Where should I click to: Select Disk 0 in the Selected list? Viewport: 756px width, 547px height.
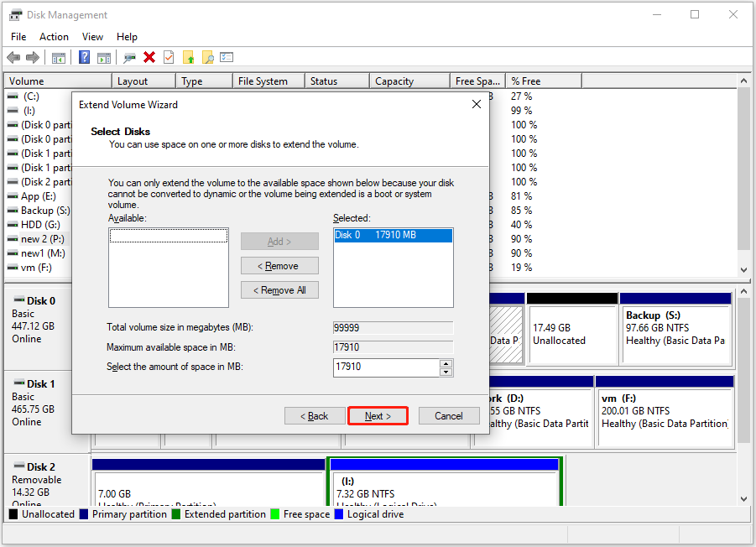click(393, 235)
